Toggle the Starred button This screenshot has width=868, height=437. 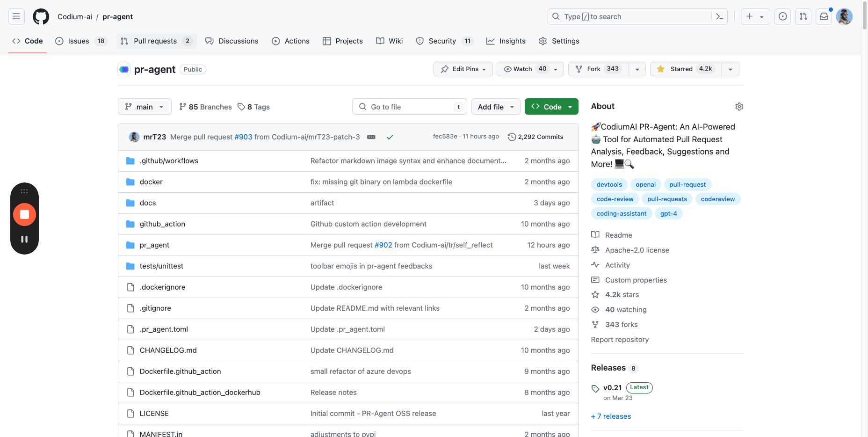(686, 69)
